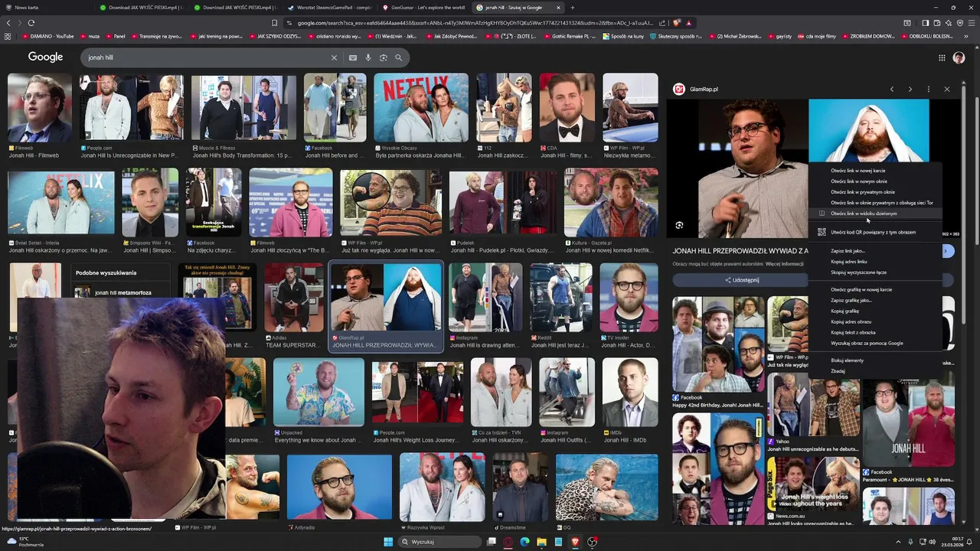Open the Google apps grid

942,57
